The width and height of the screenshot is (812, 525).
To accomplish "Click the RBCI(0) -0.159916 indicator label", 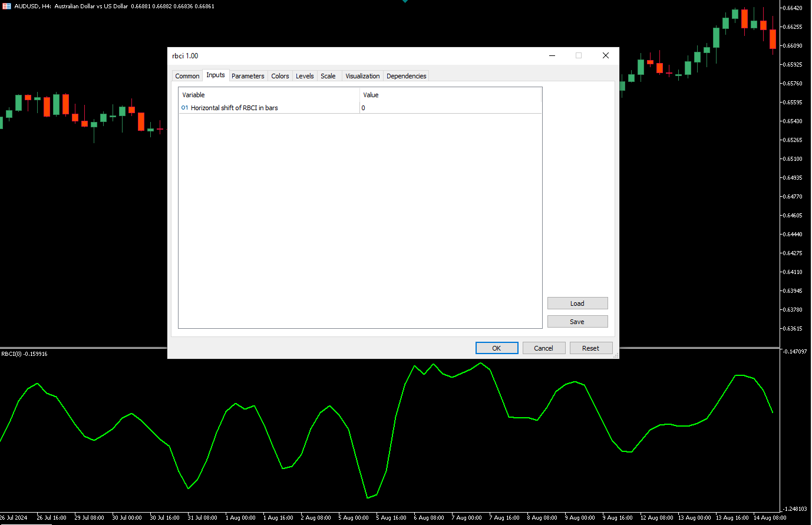I will pos(24,354).
